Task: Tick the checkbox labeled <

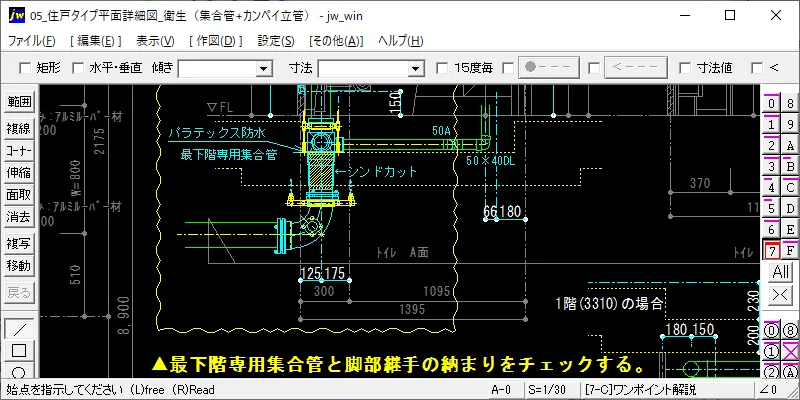Action: coord(757,67)
